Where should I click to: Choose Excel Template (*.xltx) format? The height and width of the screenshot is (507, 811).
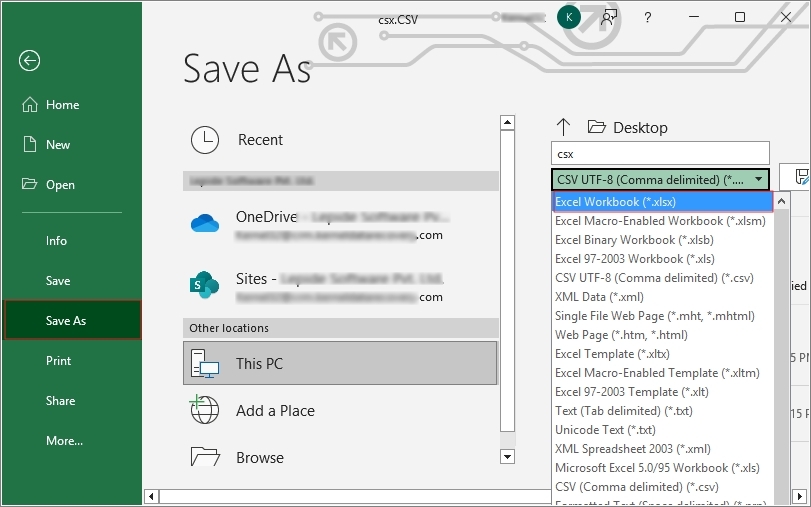[663, 354]
